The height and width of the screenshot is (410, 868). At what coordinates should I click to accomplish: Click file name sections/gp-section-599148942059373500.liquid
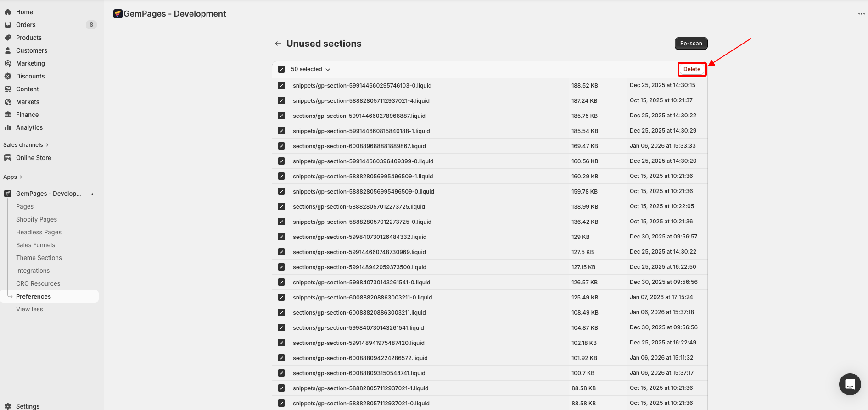click(359, 267)
